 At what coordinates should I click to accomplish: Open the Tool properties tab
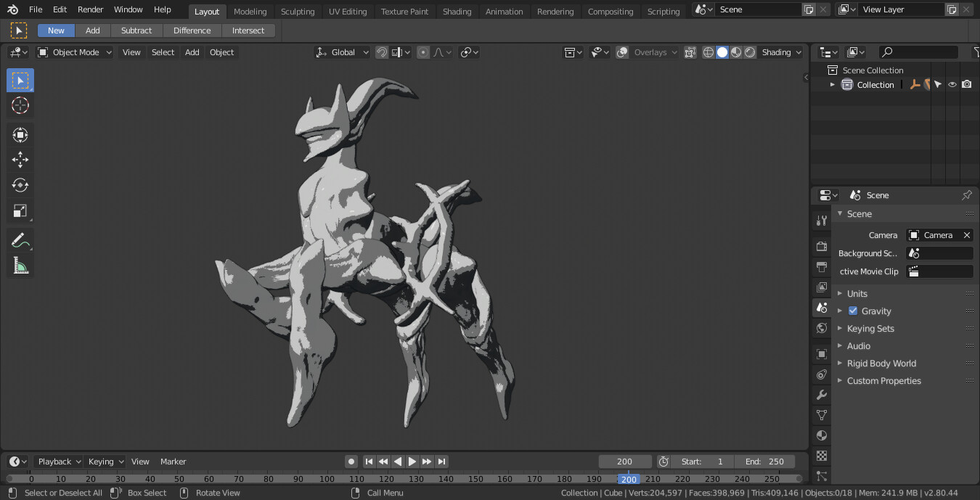[822, 221]
